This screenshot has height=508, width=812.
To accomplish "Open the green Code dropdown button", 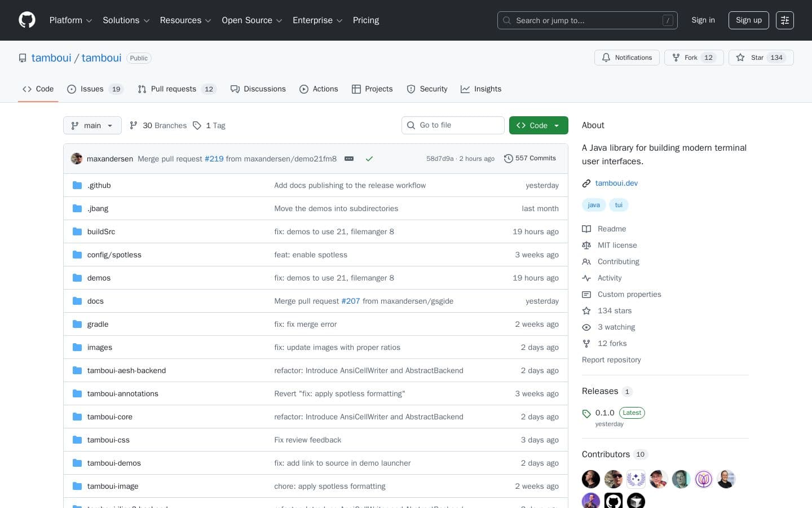I will [538, 125].
